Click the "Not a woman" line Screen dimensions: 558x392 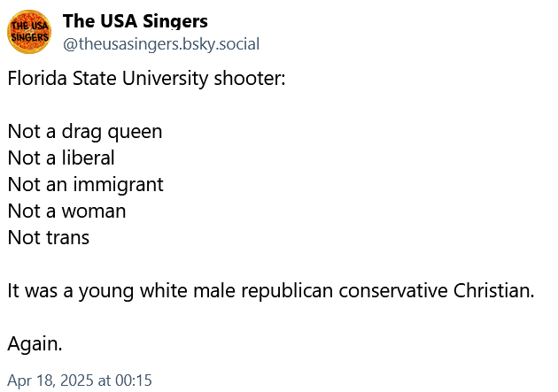(66, 211)
